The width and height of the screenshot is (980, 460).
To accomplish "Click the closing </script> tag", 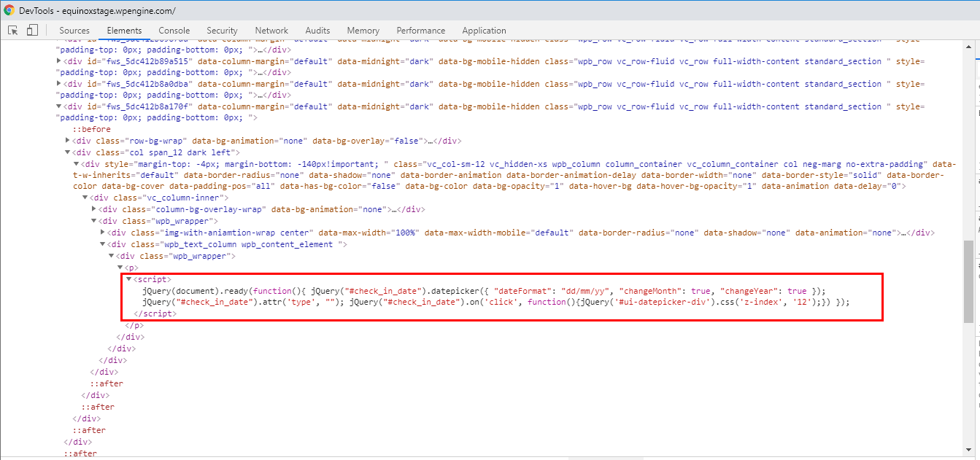I will click(x=155, y=313).
